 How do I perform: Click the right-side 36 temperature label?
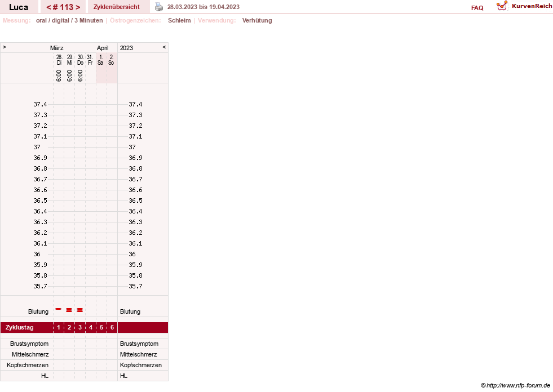(132, 254)
